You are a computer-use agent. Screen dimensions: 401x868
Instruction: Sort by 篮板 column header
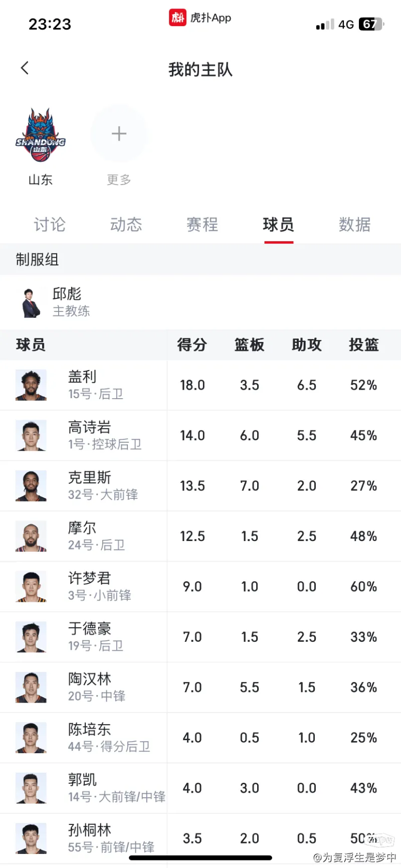point(250,345)
